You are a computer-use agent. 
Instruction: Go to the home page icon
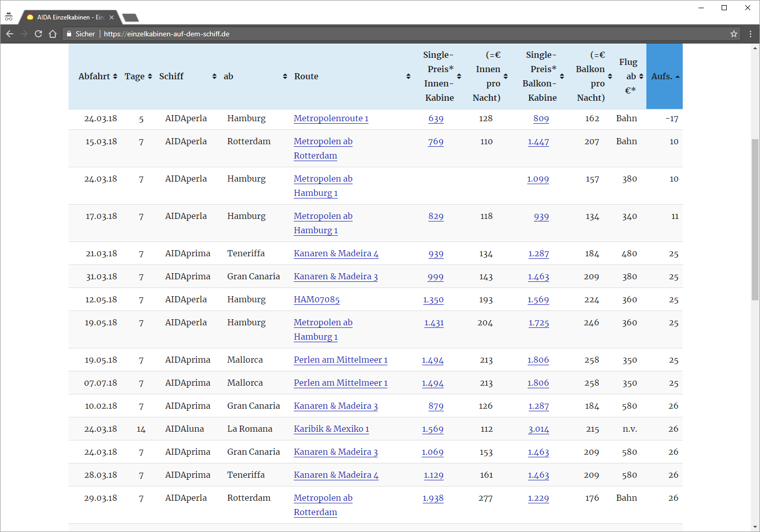(53, 34)
